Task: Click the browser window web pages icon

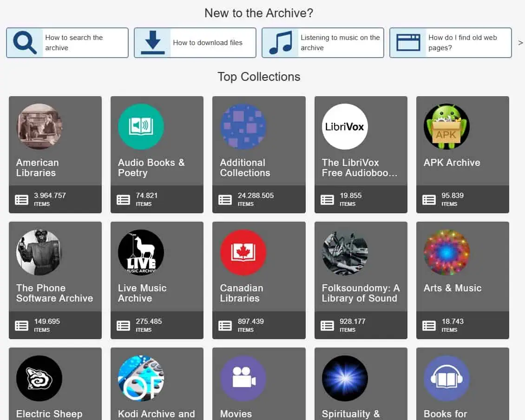Action: pyautogui.click(x=408, y=43)
